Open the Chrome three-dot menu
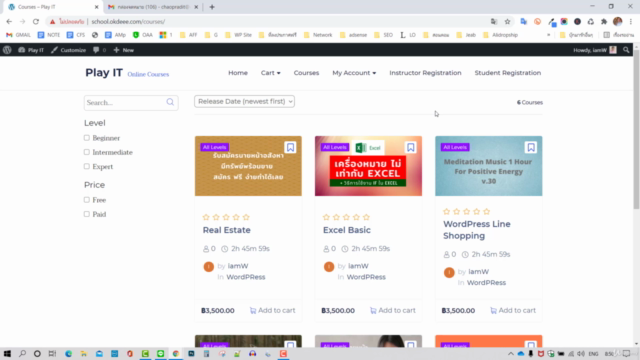 click(x=631, y=22)
